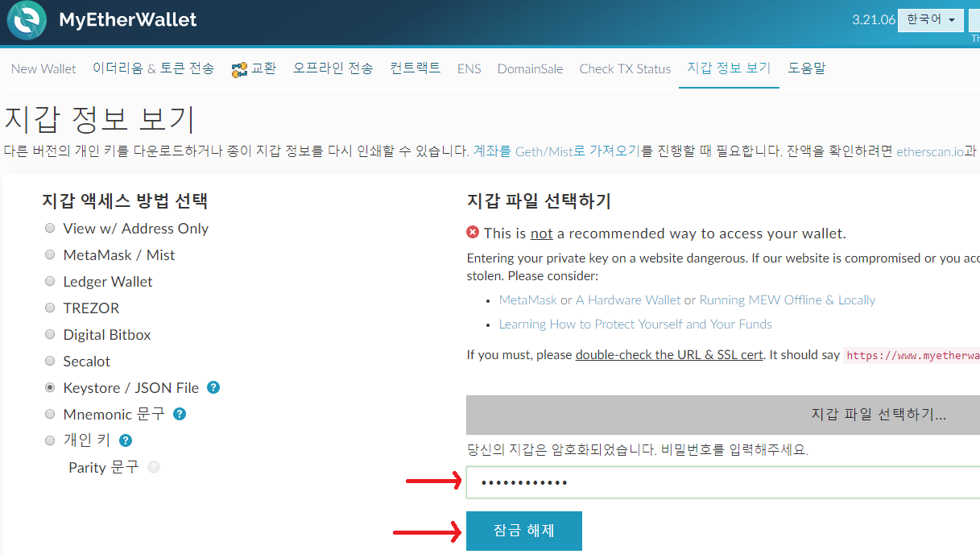Click double-check the URL & SSL cert link

[669, 354]
